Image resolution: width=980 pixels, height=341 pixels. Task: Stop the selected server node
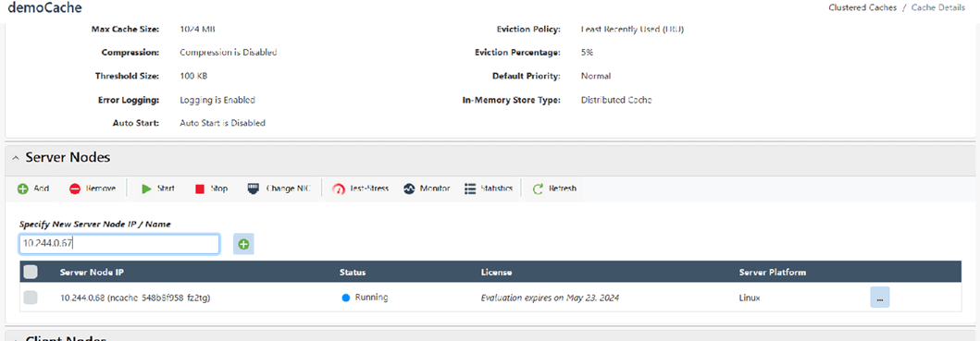tap(211, 189)
